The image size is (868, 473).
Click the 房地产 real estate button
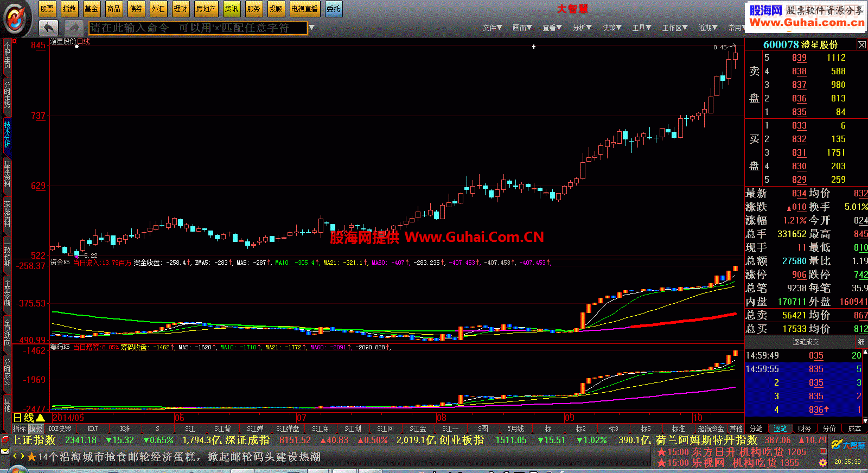click(206, 9)
